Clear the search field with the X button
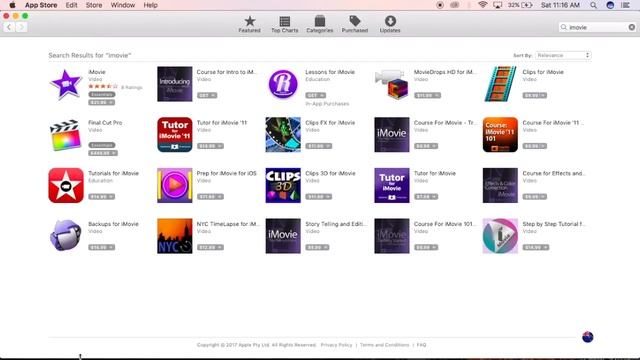This screenshot has height=360, width=640. [632, 27]
